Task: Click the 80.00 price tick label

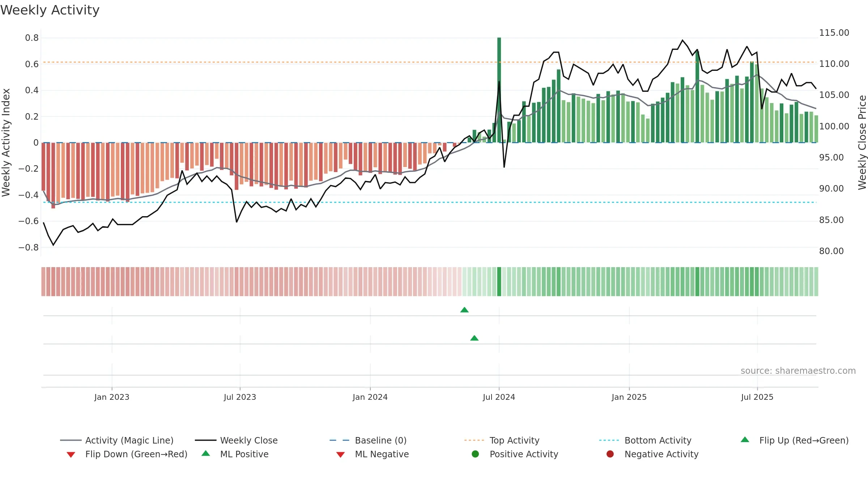Action: point(831,251)
